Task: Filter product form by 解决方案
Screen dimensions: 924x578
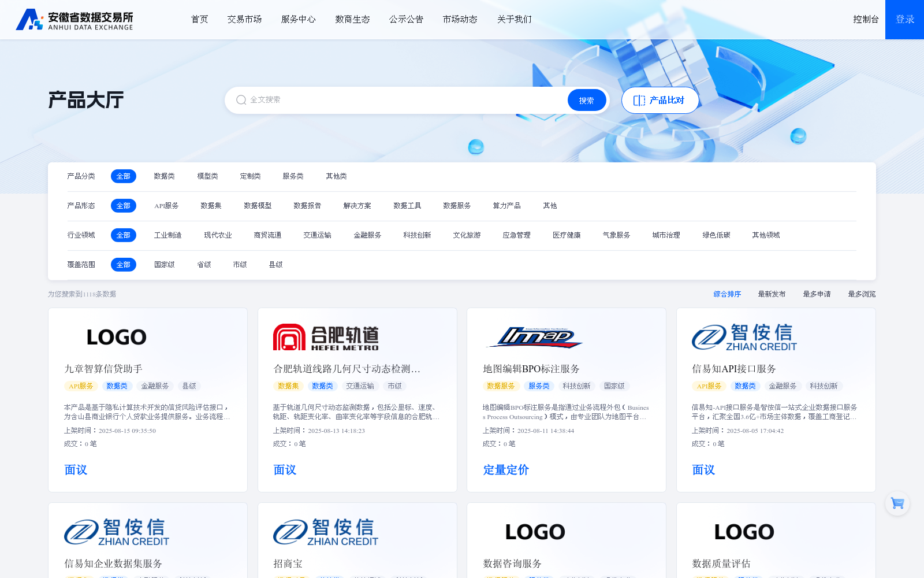Action: click(357, 206)
